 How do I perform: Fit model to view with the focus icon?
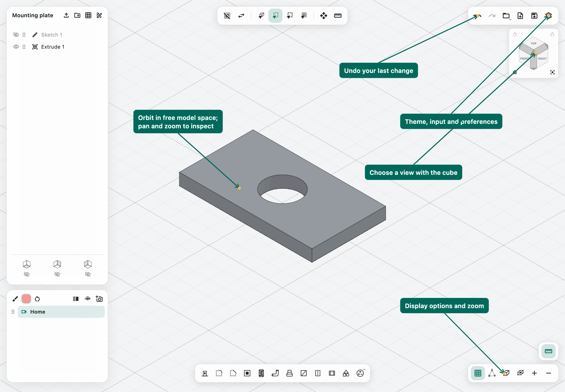tap(552, 72)
